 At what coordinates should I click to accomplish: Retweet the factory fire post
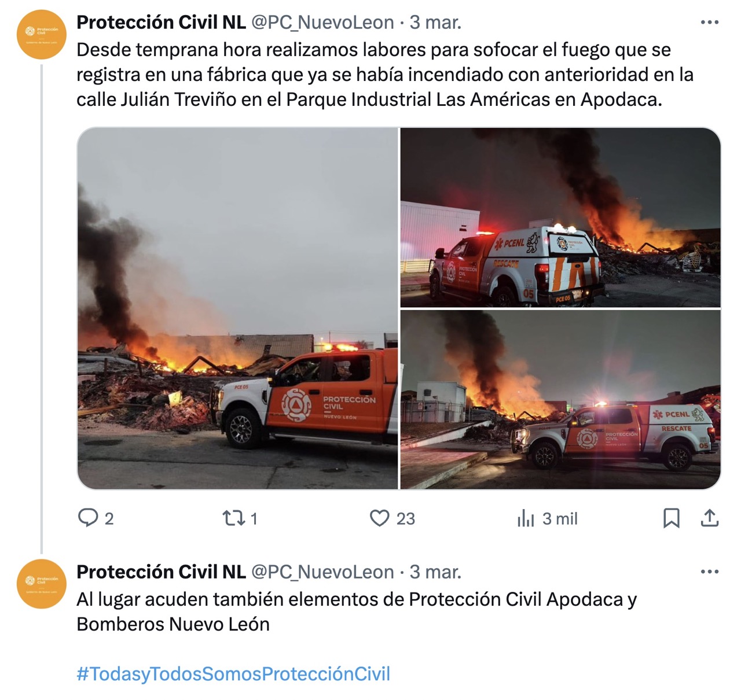[x=240, y=518]
